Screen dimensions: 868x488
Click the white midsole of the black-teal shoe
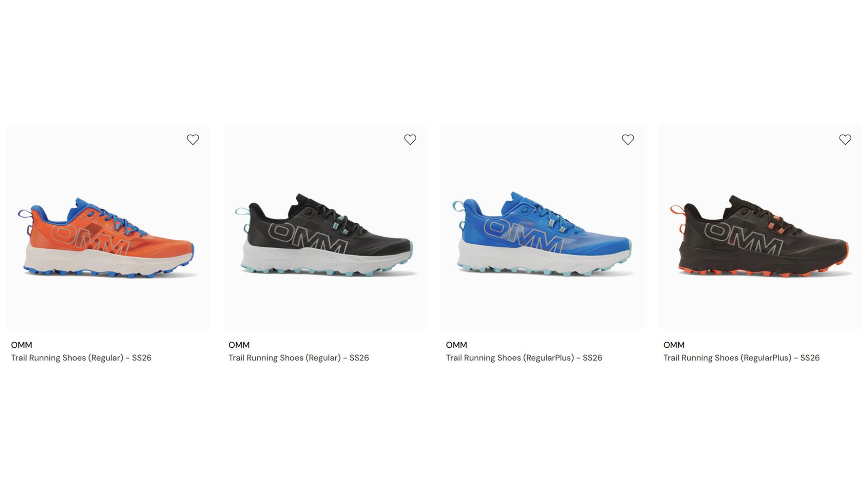pyautogui.click(x=305, y=259)
